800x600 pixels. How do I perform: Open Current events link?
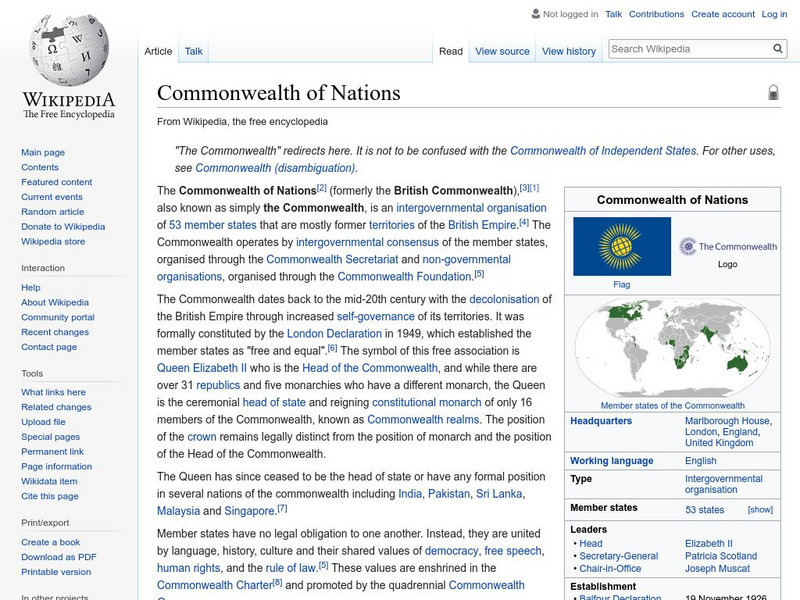[52, 196]
